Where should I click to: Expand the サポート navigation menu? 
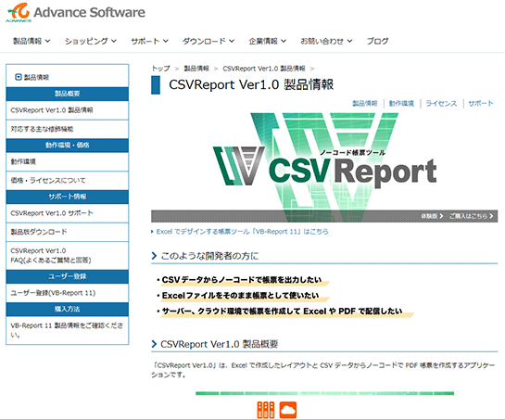pyautogui.click(x=149, y=42)
